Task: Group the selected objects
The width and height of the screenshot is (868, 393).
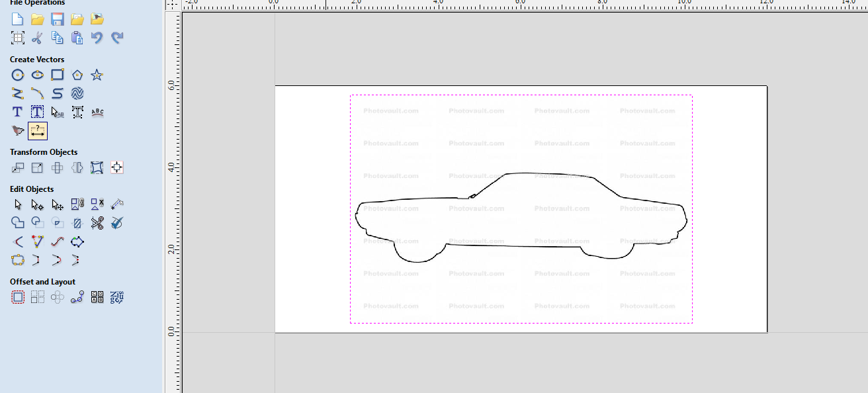Action: pos(77,204)
